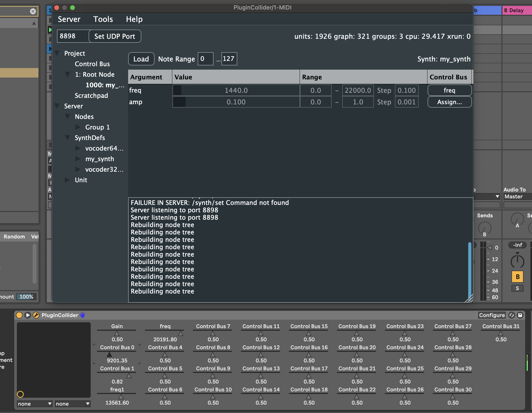This screenshot has width=532, height=413.
Task: Collapse the SynthDefs tree section
Action: 67,138
